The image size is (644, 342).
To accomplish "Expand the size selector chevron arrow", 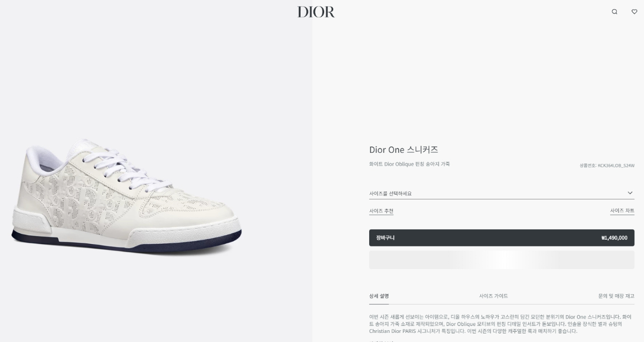I will tap(630, 193).
